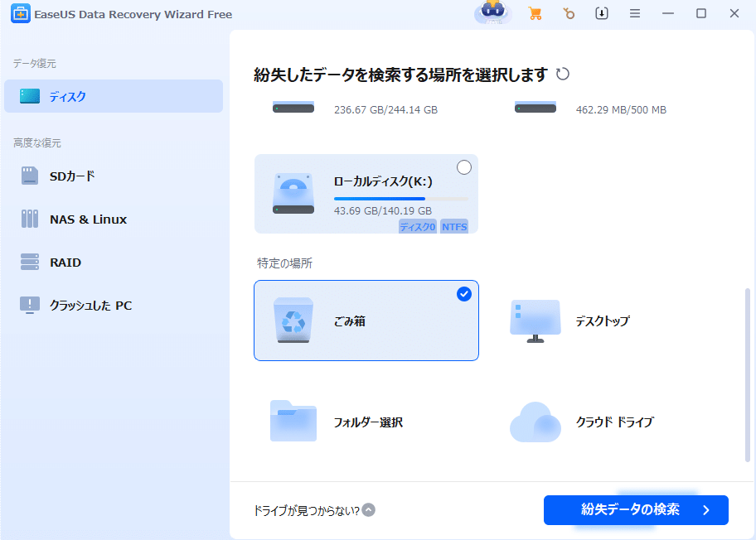Click the EaseUS app logo icon
756x540 pixels.
pos(20,14)
